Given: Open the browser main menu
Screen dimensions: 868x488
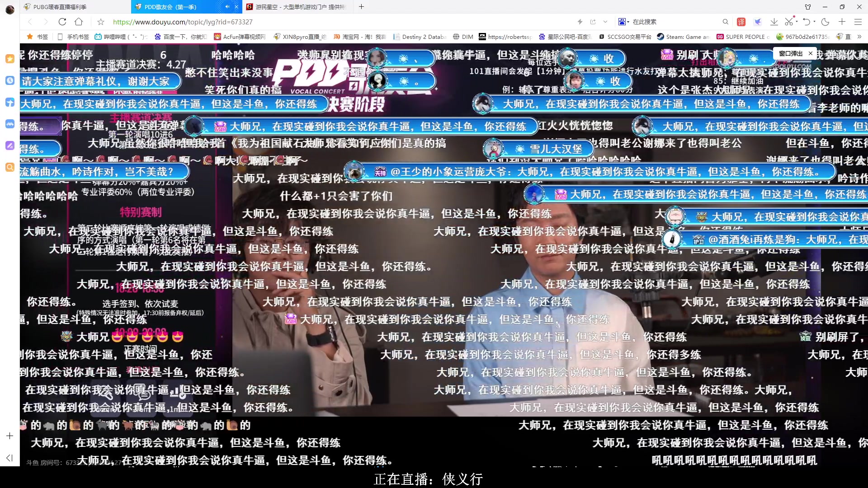Looking at the screenshot, I should [858, 22].
